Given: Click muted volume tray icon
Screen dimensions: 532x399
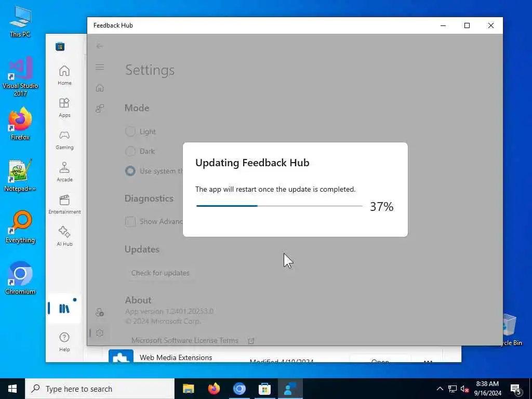Looking at the screenshot, I should point(465,389).
